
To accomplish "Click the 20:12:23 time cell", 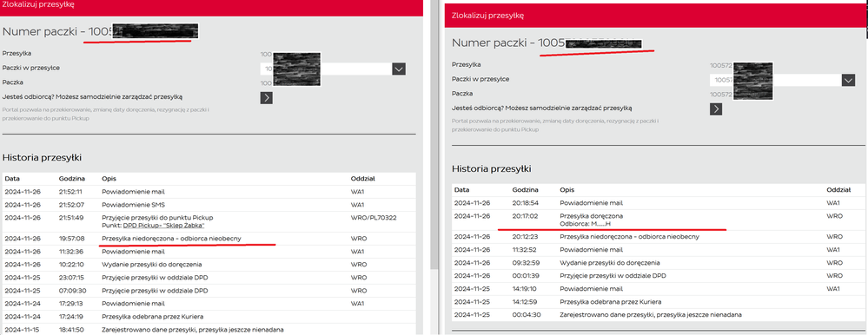I will click(x=526, y=237).
